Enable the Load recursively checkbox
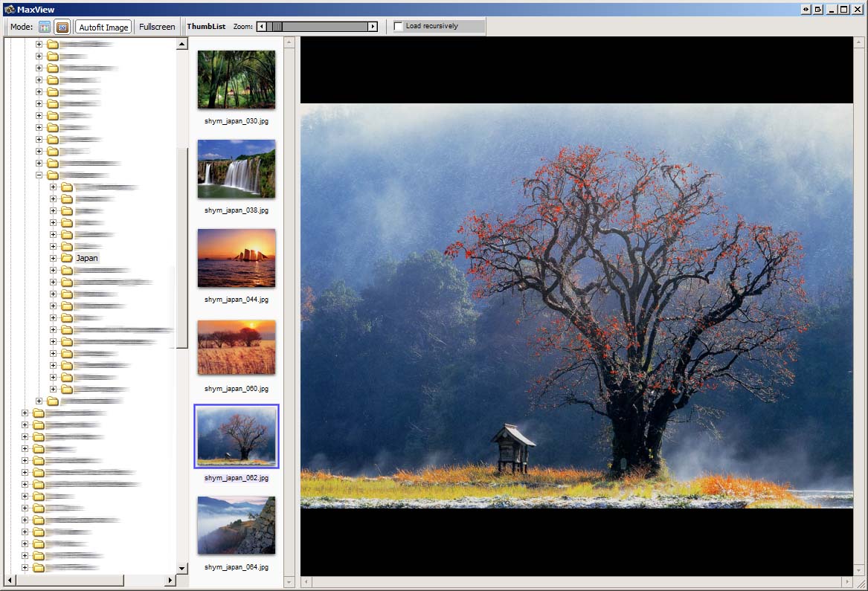 tap(399, 27)
